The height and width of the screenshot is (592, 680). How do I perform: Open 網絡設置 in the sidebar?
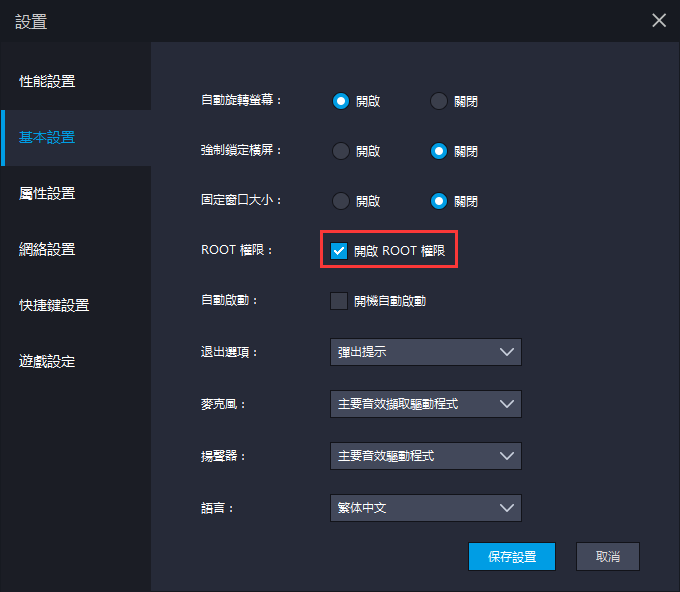(x=48, y=249)
